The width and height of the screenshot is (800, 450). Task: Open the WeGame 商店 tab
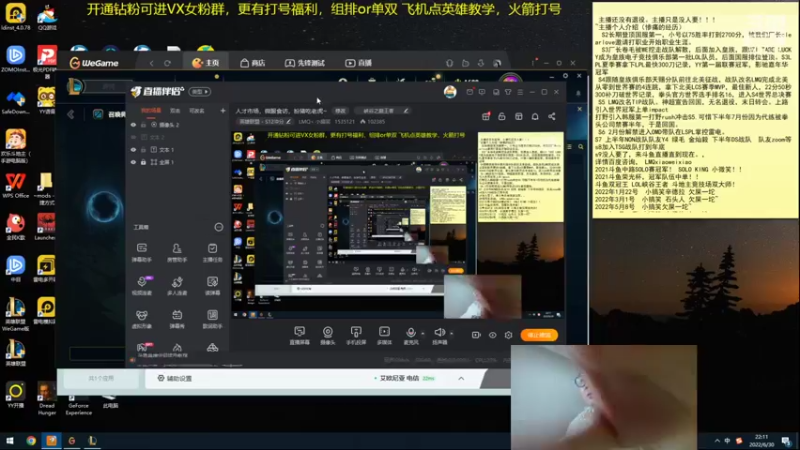tap(253, 63)
